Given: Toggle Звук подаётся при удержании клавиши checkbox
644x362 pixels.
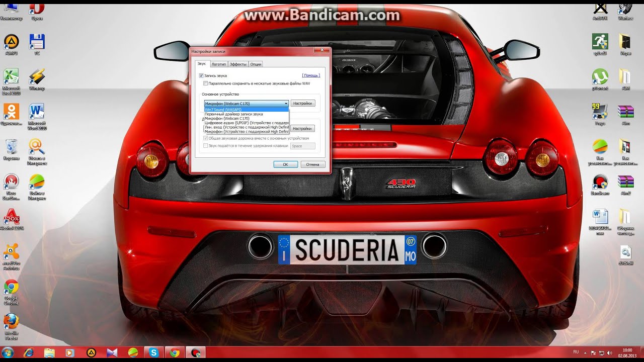Looking at the screenshot, I should pos(205,146).
